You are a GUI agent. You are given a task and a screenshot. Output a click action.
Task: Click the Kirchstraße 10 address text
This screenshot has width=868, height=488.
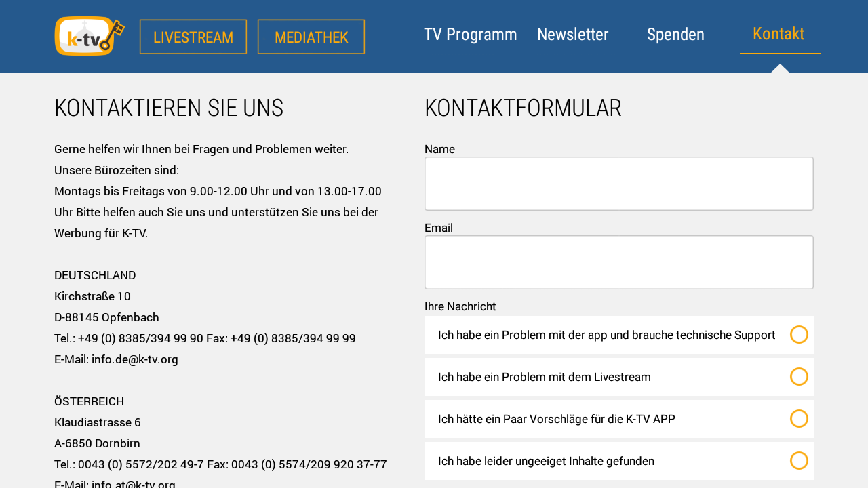[92, 296]
